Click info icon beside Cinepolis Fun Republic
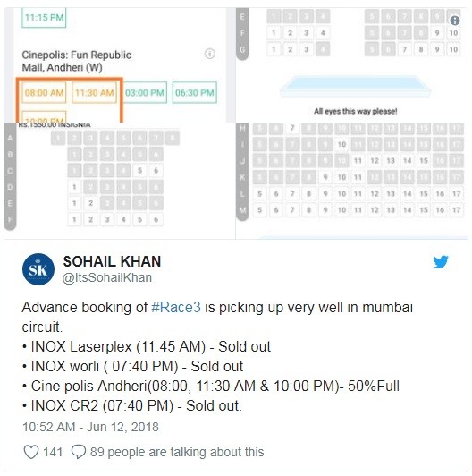 coord(209,54)
